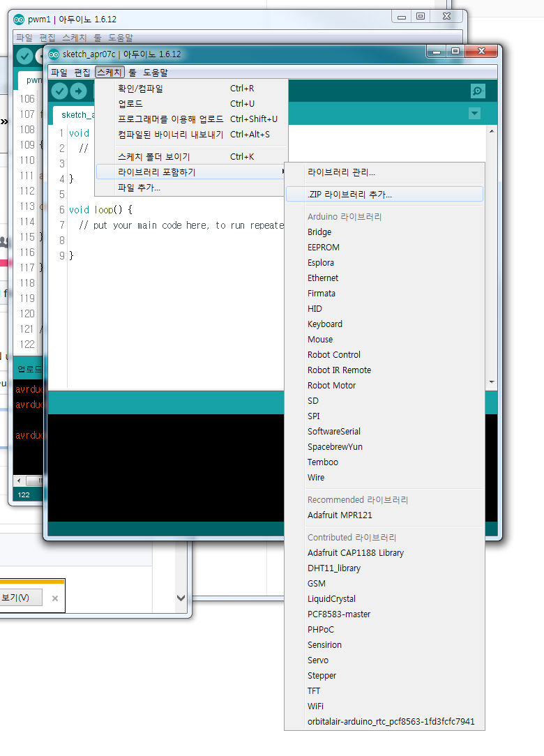Click editor scrollbar up arrow in sketch window
Screen dimensions: 544x756
pos(492,131)
